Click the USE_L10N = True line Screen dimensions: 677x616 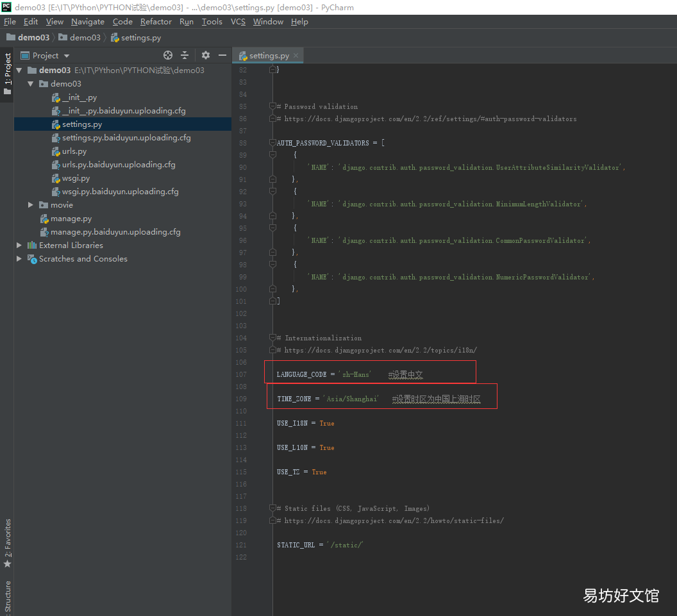tap(306, 447)
